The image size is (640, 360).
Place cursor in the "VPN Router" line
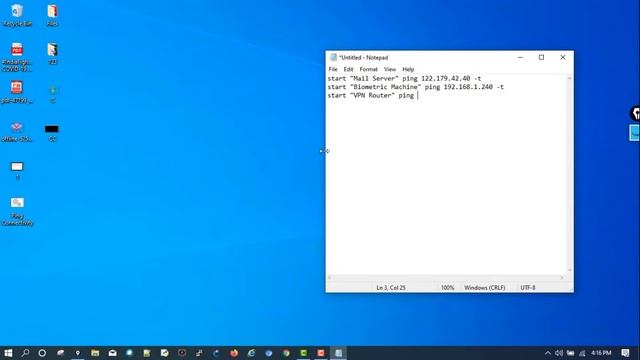(x=371, y=96)
